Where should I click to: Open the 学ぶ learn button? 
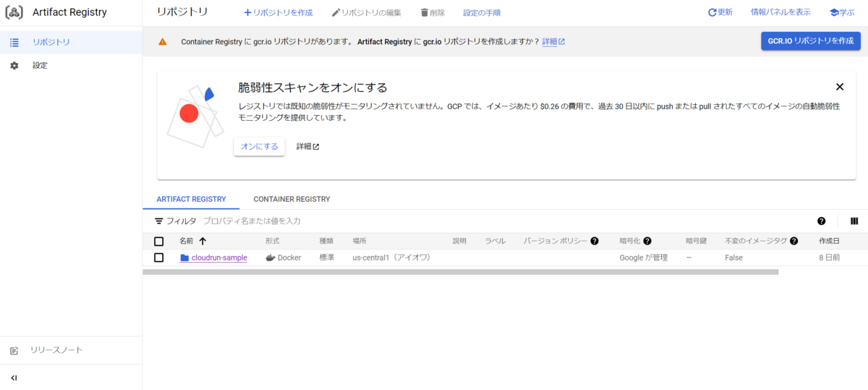click(x=842, y=12)
